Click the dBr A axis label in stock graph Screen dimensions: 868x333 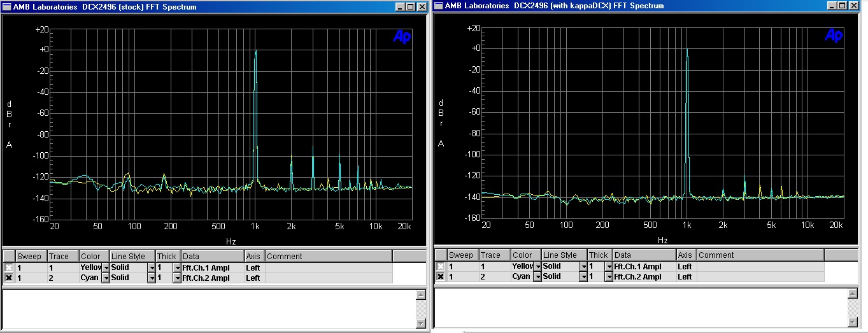(x=10, y=124)
